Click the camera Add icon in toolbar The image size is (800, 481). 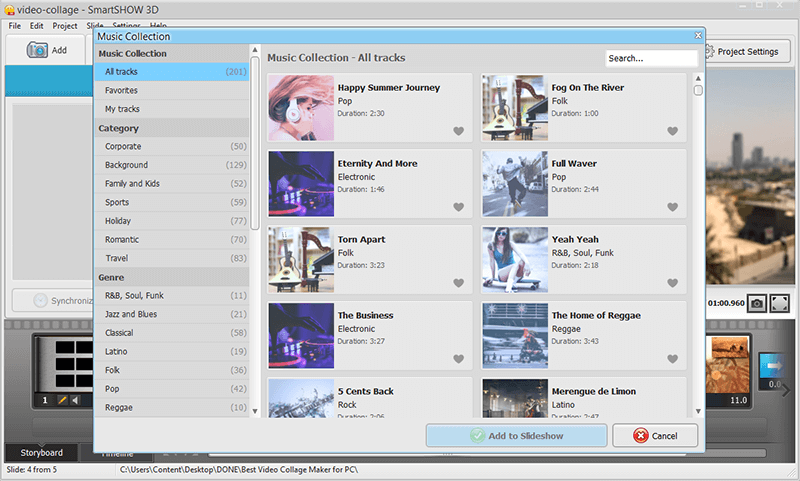[37, 50]
